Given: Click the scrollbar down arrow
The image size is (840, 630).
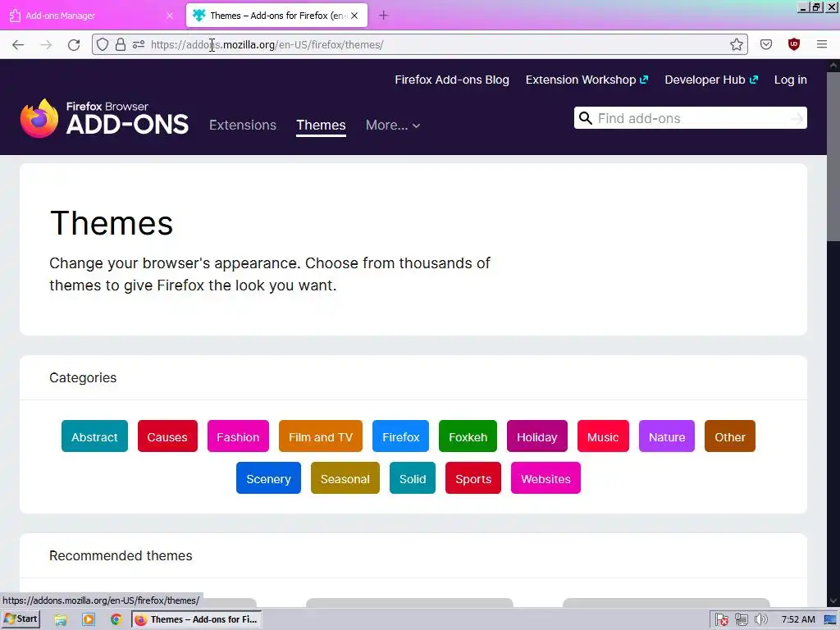Looking at the screenshot, I should coord(833,601).
